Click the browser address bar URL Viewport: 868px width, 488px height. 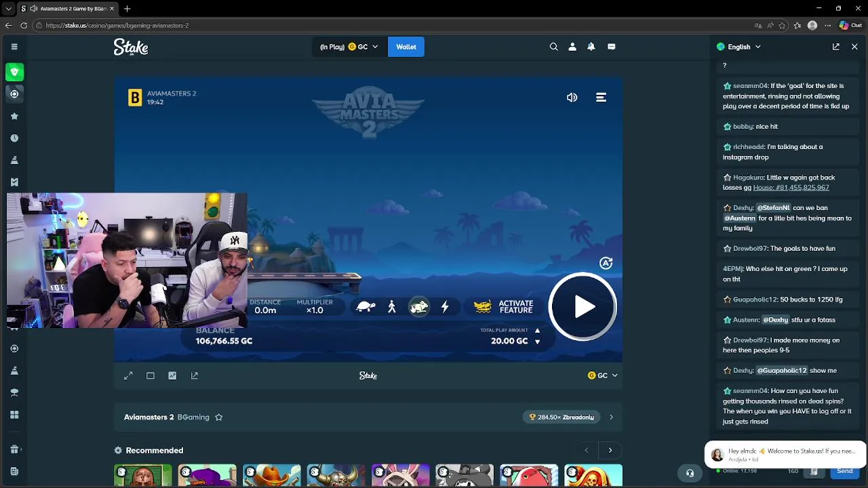pyautogui.click(x=117, y=25)
